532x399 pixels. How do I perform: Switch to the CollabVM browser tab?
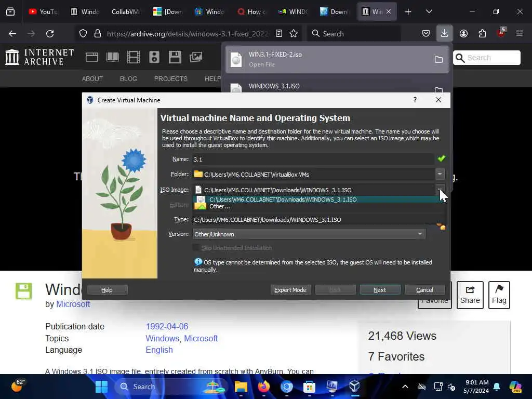click(x=126, y=11)
